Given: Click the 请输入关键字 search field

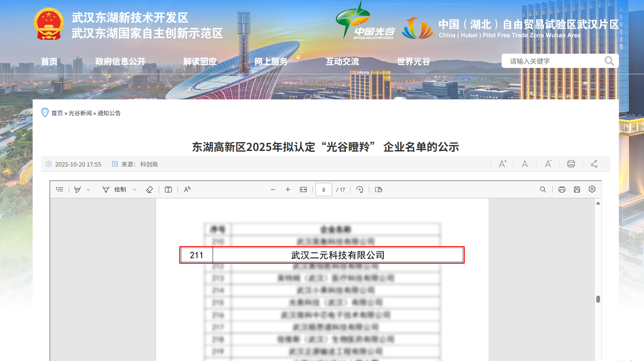Looking at the screenshot, I should (553, 61).
